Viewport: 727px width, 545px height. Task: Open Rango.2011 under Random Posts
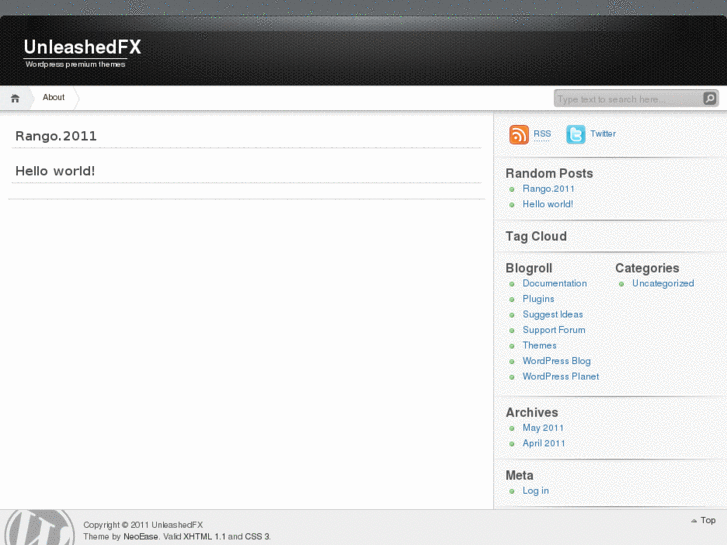[548, 189]
